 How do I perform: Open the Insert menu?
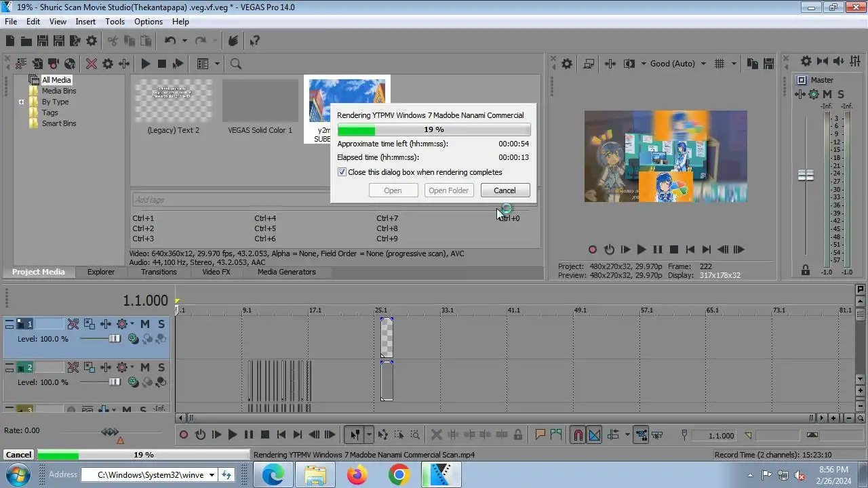pyautogui.click(x=85, y=22)
